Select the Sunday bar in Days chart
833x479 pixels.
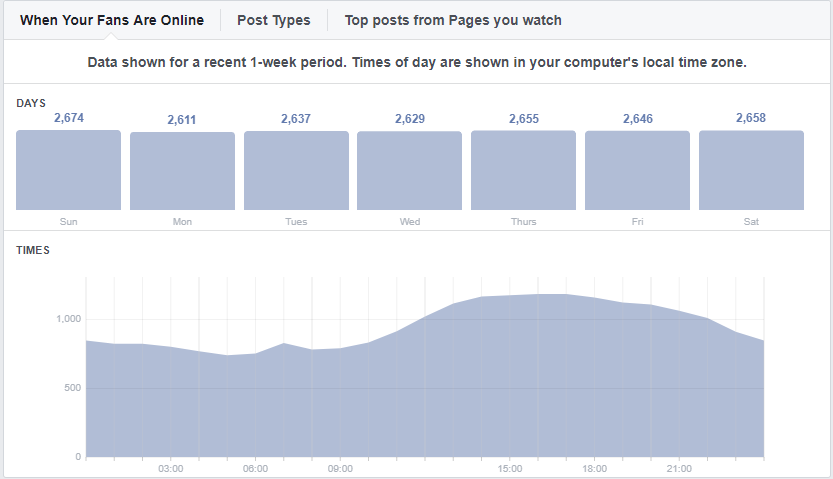(x=69, y=170)
